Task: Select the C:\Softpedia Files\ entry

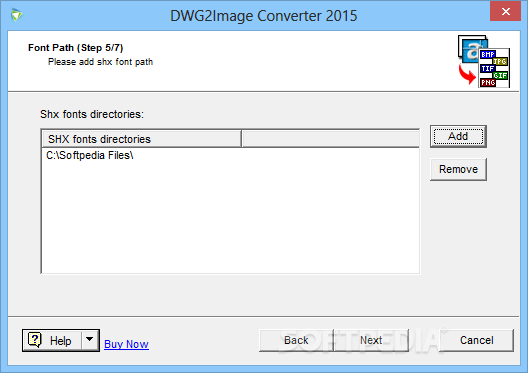Action: pos(90,155)
